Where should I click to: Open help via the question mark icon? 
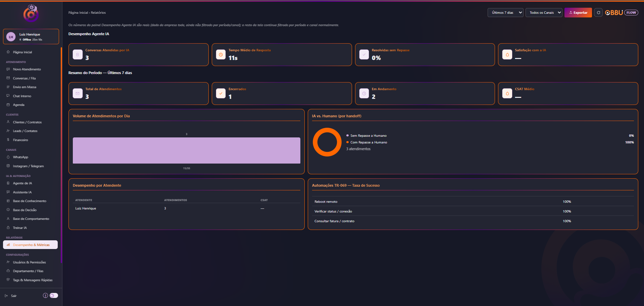(x=45, y=296)
